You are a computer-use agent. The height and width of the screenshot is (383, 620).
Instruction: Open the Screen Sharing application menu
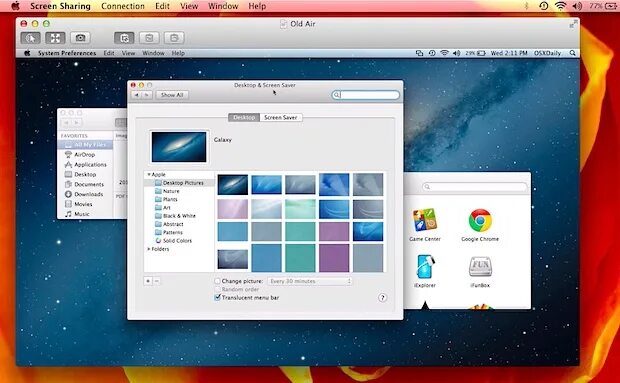[60, 6]
